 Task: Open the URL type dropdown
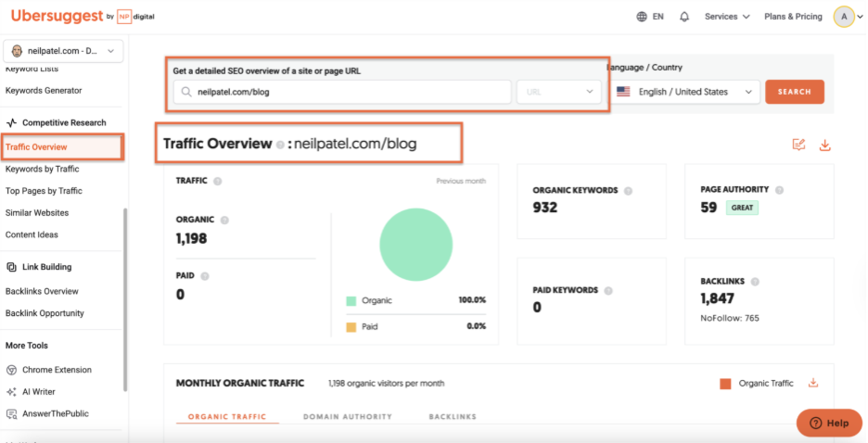558,92
